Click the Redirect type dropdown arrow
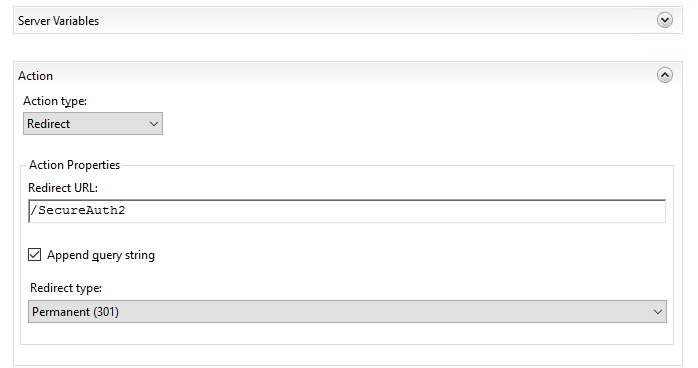 click(657, 312)
